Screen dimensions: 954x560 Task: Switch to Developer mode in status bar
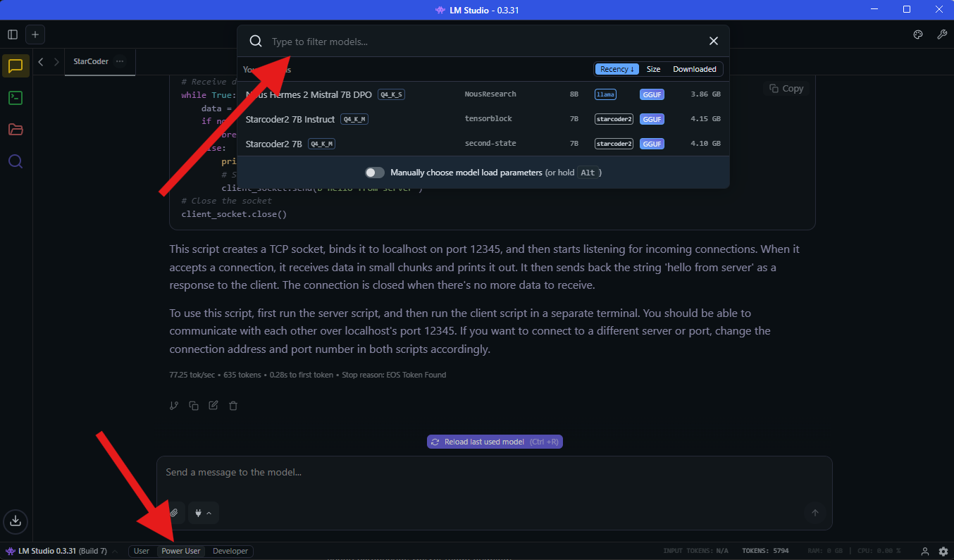click(x=230, y=551)
